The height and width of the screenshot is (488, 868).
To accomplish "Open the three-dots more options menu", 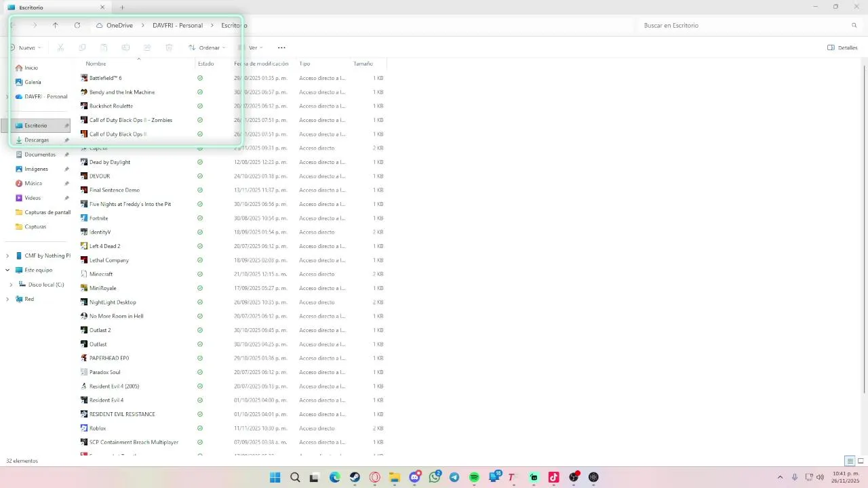I will click(281, 47).
